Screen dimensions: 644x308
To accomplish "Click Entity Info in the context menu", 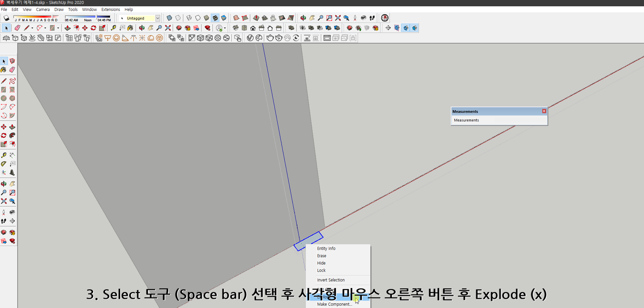I will [x=326, y=248].
